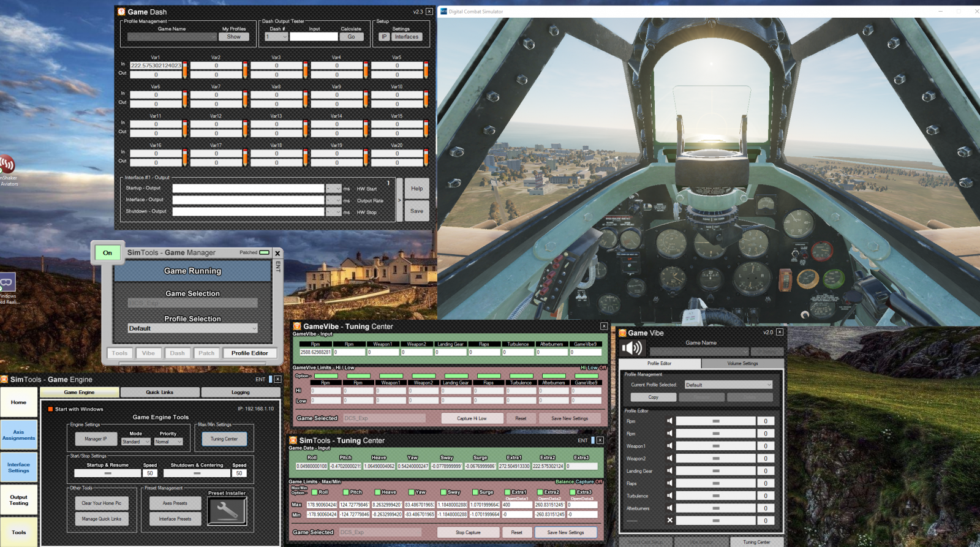Open Volume Settings tab in Game Vibe

click(742, 363)
